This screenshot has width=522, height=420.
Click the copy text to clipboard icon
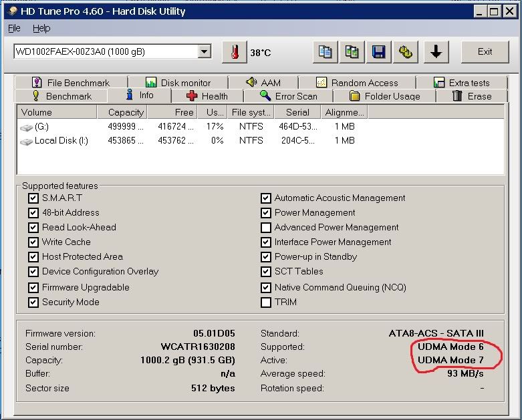325,52
